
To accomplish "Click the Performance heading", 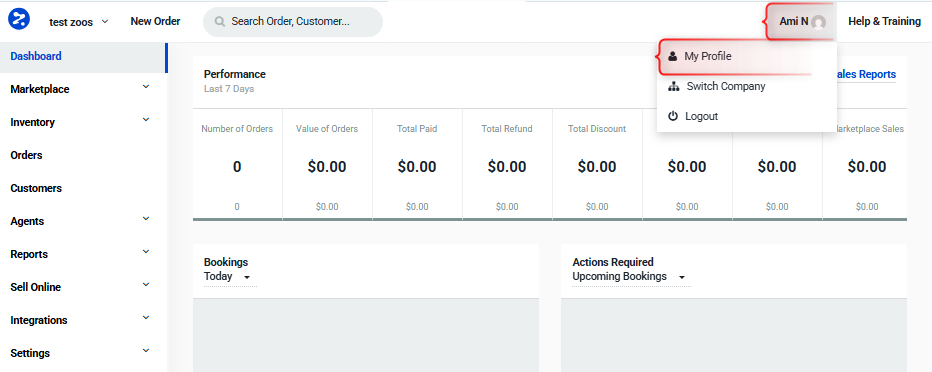I will click(x=235, y=74).
